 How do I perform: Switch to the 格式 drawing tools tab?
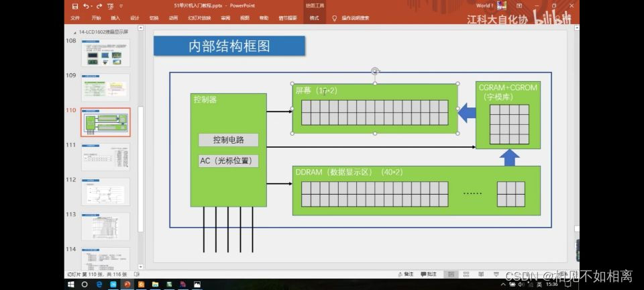[x=314, y=18]
